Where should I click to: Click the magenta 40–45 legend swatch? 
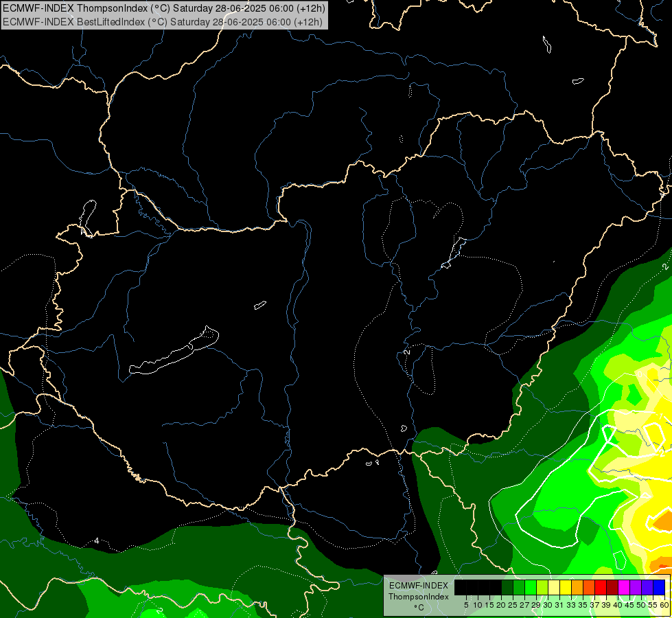624,587
